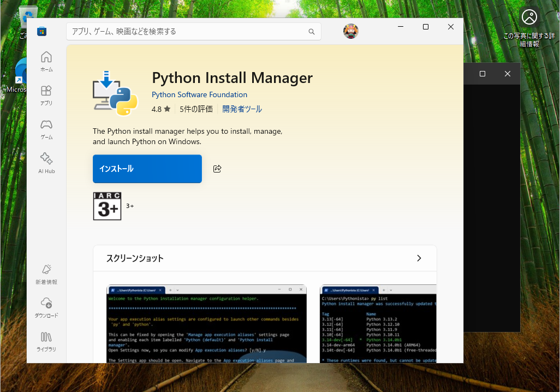Click the スクリーンショット section heading
The height and width of the screenshot is (392, 560).
click(x=135, y=258)
